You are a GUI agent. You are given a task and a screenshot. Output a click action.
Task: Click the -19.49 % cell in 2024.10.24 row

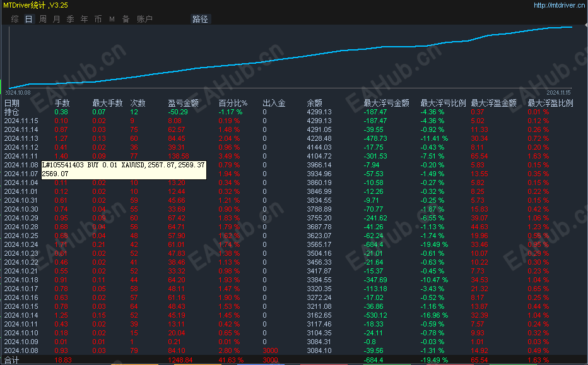click(434, 244)
